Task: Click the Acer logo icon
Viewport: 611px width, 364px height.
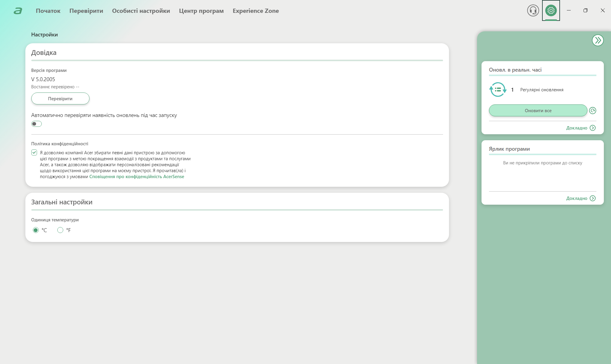Action: tap(18, 11)
